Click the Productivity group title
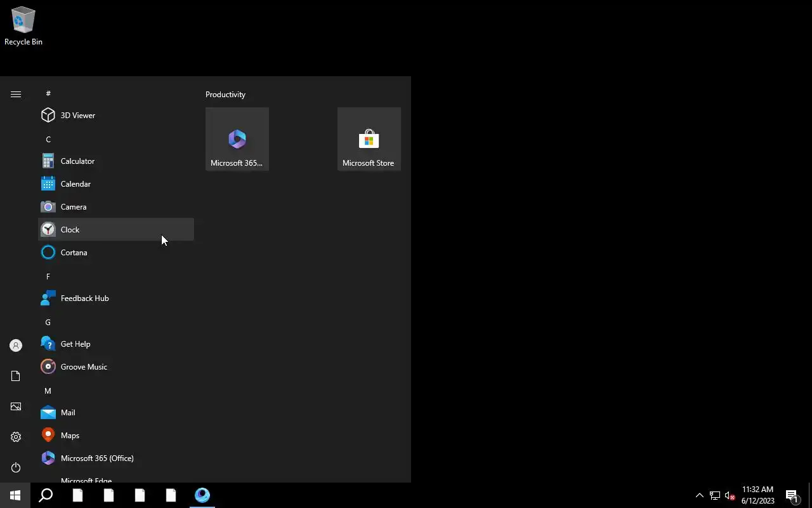This screenshot has width=812, height=508. point(225,95)
